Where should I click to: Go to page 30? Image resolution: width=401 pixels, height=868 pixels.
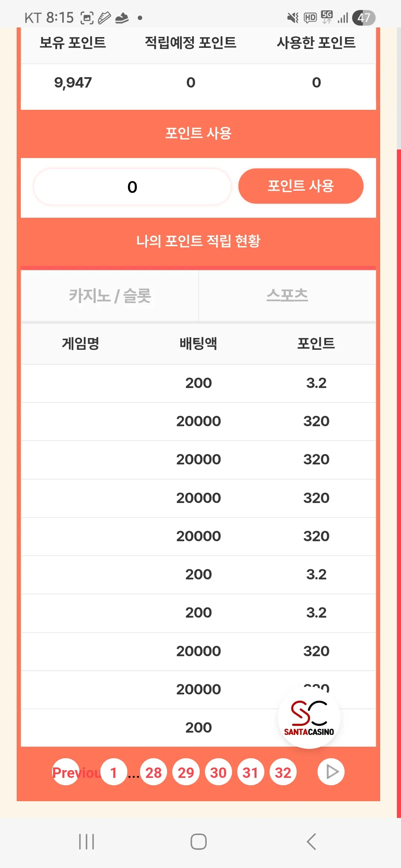coord(218,772)
